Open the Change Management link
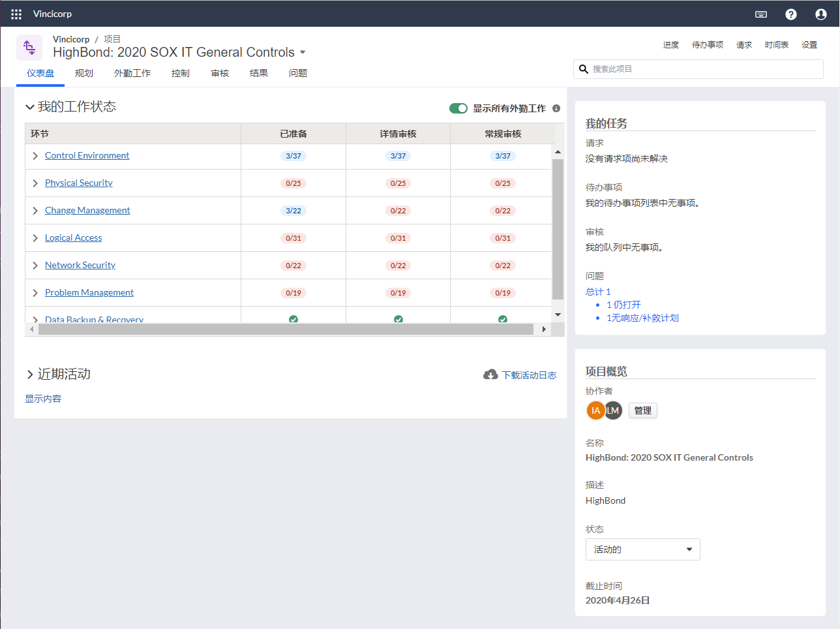 [87, 210]
